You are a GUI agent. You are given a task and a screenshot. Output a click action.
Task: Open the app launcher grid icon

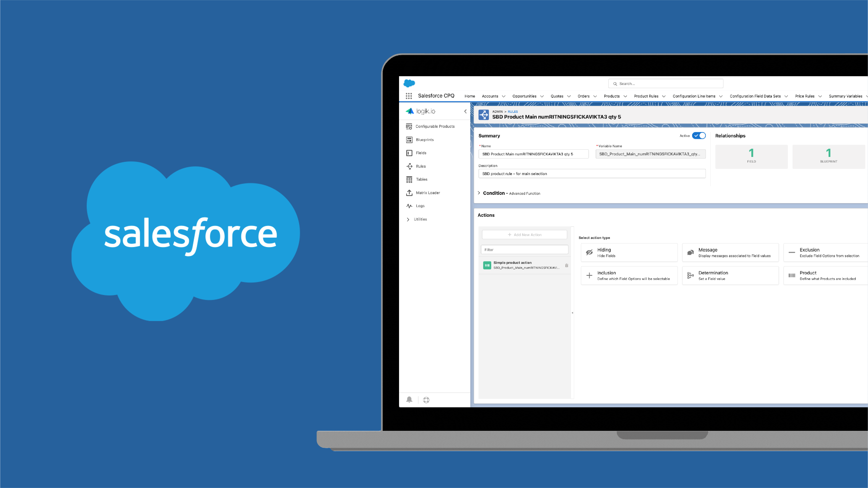pyautogui.click(x=409, y=96)
